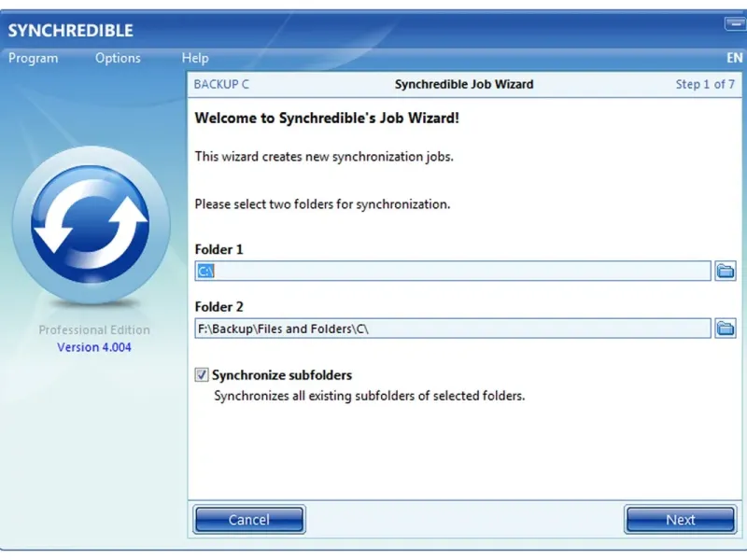This screenshot has width=747, height=560.
Task: Click the Welcome to Synchredible's Job Wizard heading
Action: [327, 119]
